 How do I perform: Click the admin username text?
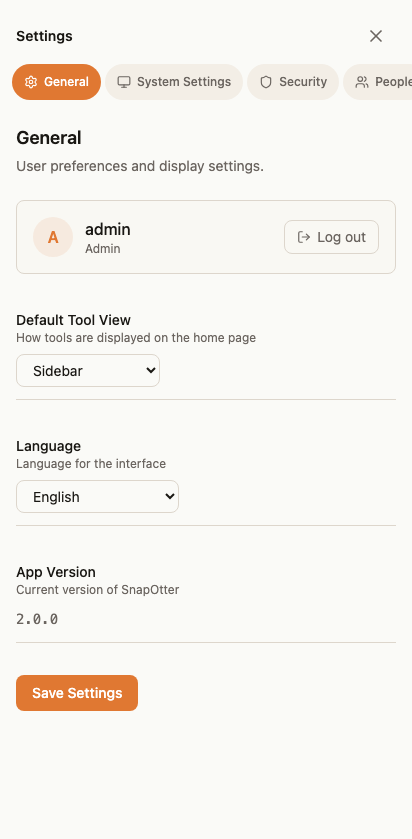tap(108, 230)
